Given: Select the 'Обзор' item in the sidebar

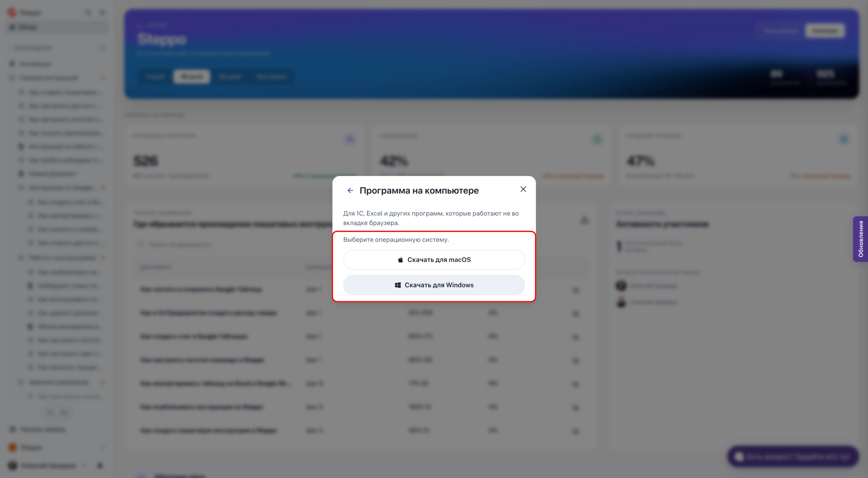Looking at the screenshot, I should pos(57,27).
